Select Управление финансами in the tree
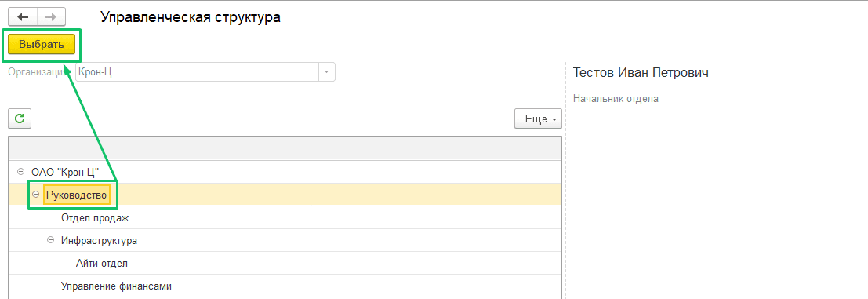 (x=116, y=286)
